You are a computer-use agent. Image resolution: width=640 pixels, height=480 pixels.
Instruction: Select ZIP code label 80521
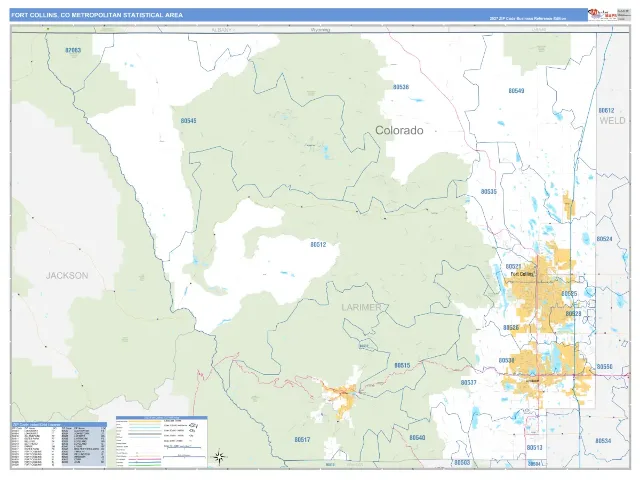pyautogui.click(x=513, y=267)
